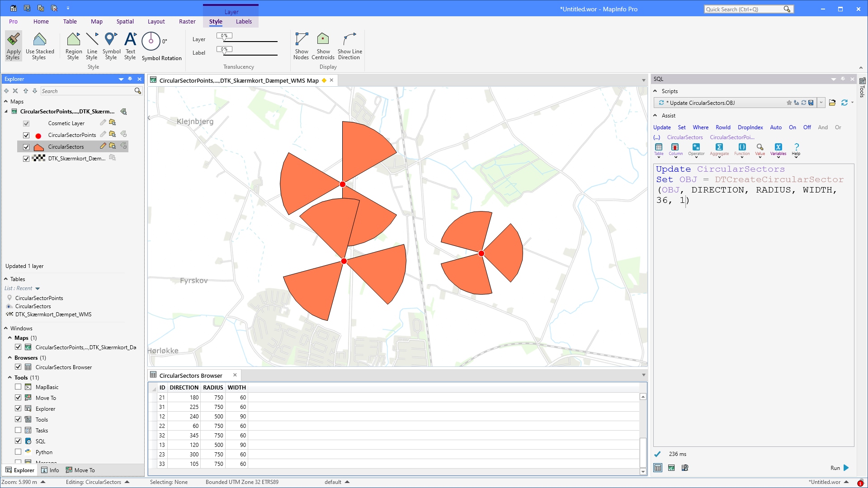Switch to the Labels tab

(x=244, y=21)
